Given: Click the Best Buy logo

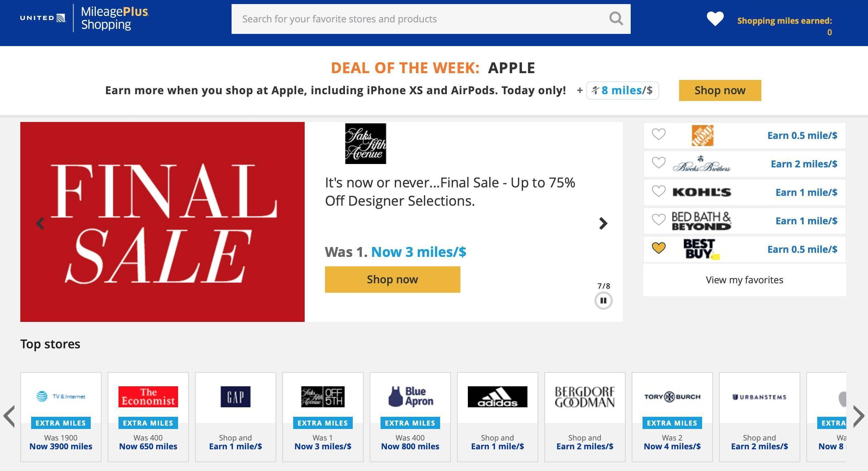Looking at the screenshot, I should [700, 249].
